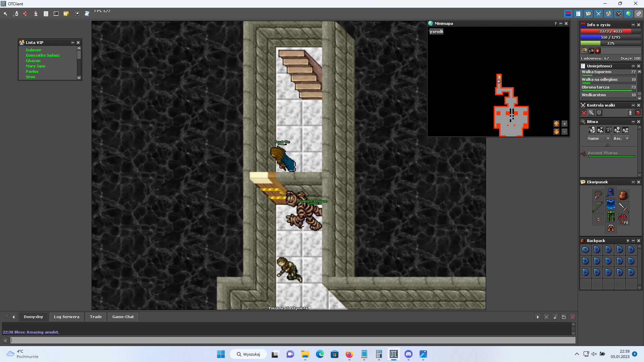
Task: Open the gears settings button in the top bar
Action: click(x=638, y=14)
